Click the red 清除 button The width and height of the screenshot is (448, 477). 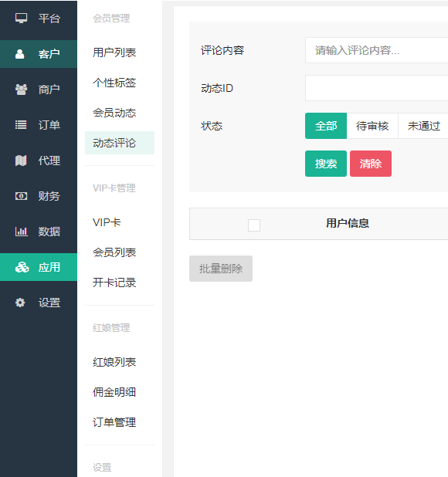pyautogui.click(x=371, y=164)
